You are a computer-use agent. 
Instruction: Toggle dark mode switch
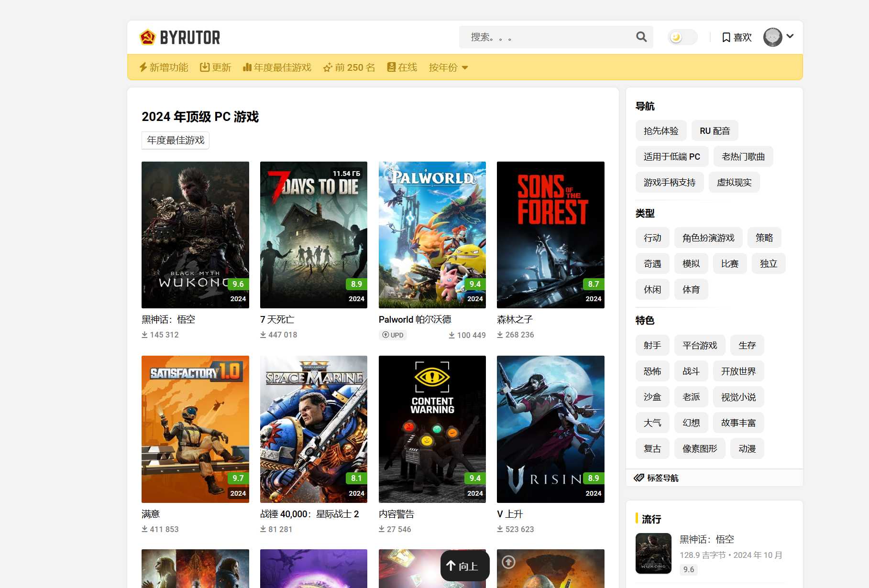click(682, 37)
